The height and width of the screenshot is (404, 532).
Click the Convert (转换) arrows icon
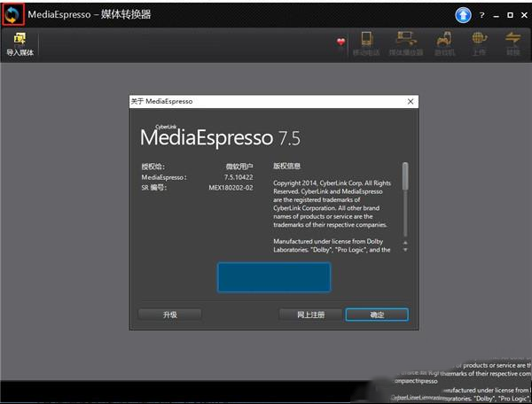click(513, 43)
